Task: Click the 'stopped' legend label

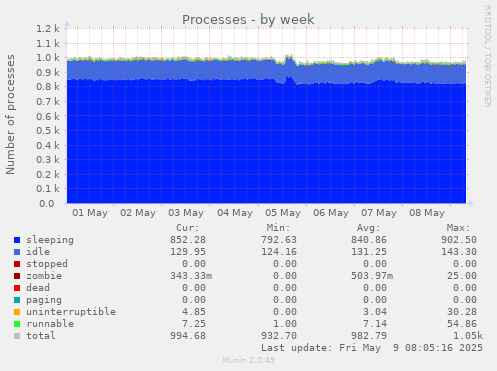Action: (47, 264)
